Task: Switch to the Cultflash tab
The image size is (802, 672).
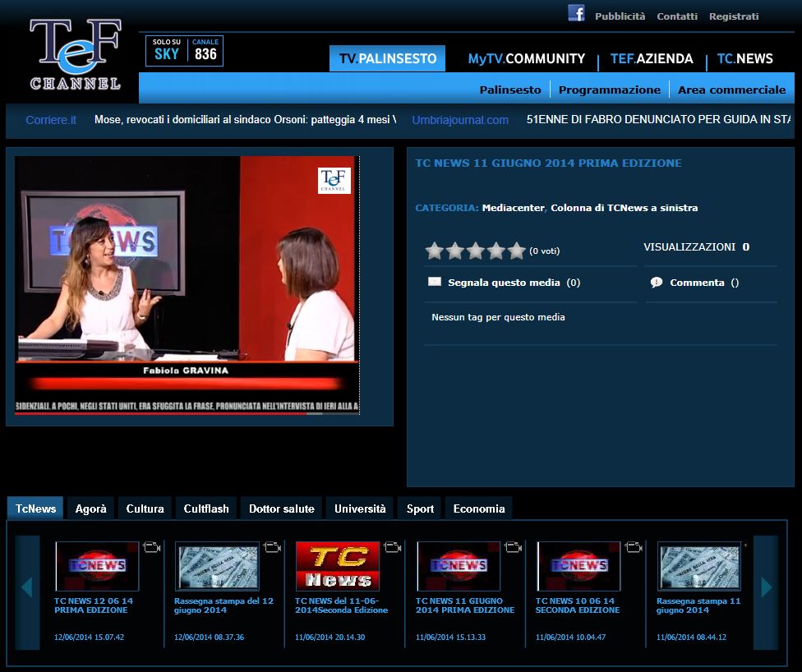Action: 206,509
